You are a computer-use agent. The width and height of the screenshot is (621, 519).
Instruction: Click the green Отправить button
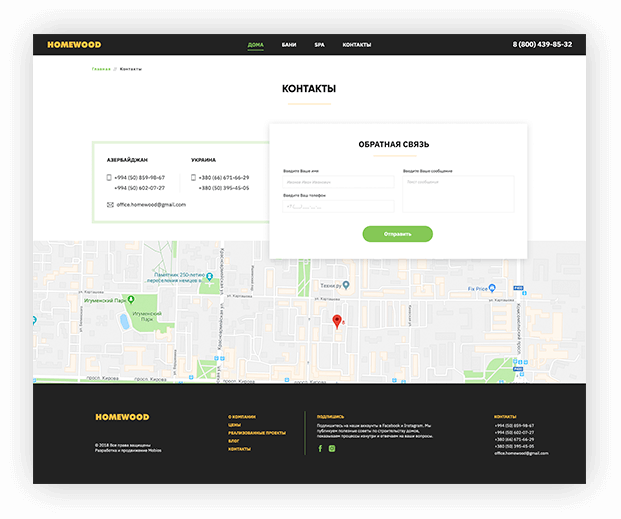tap(398, 234)
